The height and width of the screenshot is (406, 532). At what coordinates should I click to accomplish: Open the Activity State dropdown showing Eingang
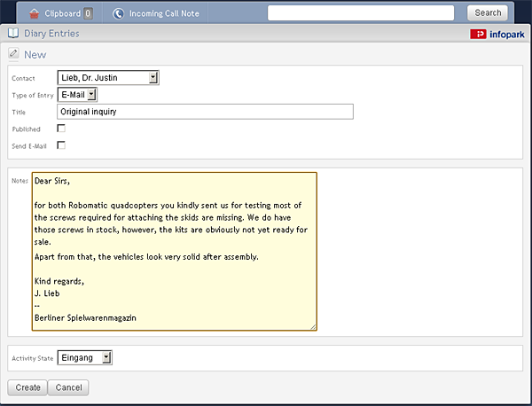(x=85, y=357)
